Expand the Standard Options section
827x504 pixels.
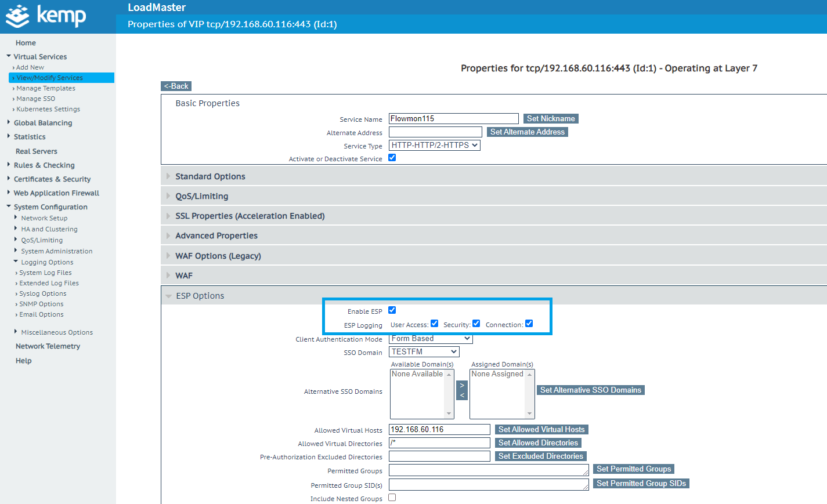tap(210, 176)
